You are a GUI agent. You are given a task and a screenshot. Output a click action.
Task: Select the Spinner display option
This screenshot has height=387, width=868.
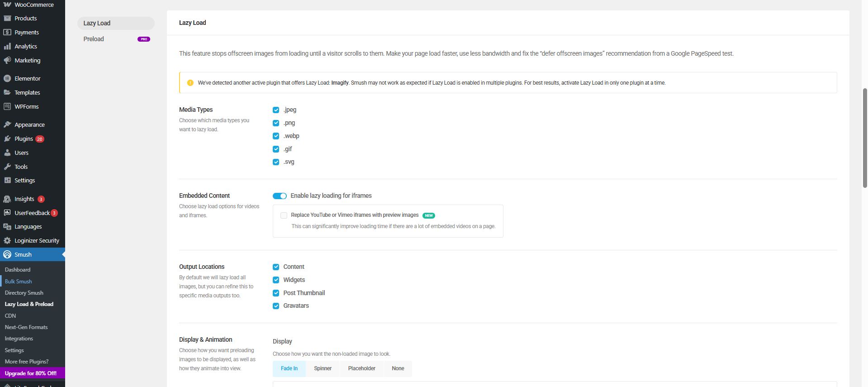click(323, 368)
